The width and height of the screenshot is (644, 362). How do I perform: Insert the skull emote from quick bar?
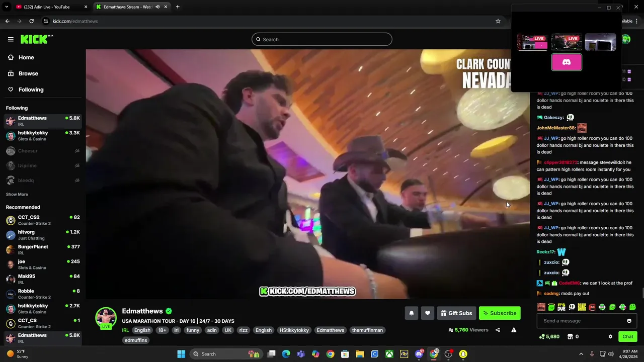pos(572,307)
